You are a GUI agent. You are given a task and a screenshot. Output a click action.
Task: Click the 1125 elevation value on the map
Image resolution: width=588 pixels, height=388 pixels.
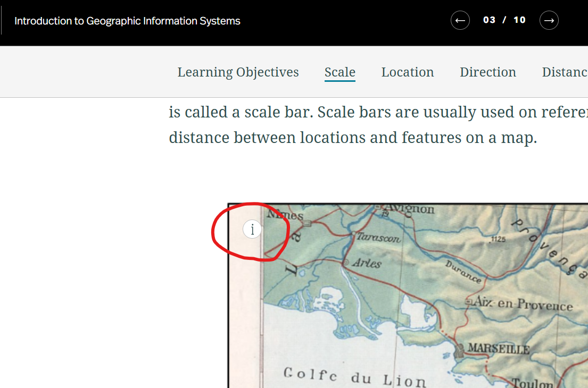[x=499, y=239]
